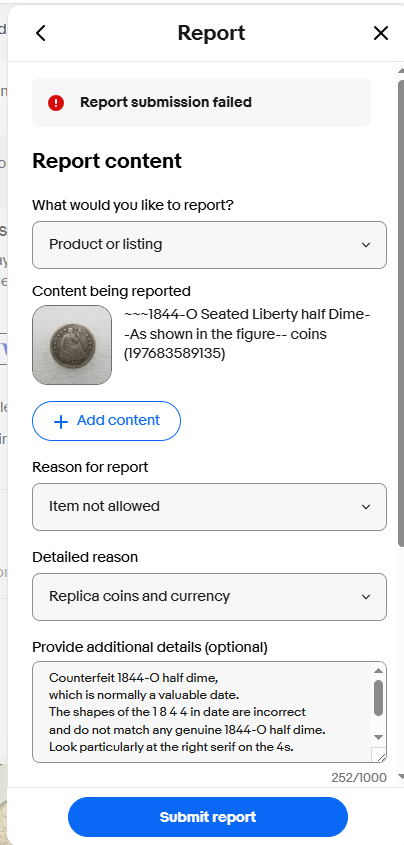Go back using the left arrow icon
The image size is (404, 845).
click(x=40, y=33)
